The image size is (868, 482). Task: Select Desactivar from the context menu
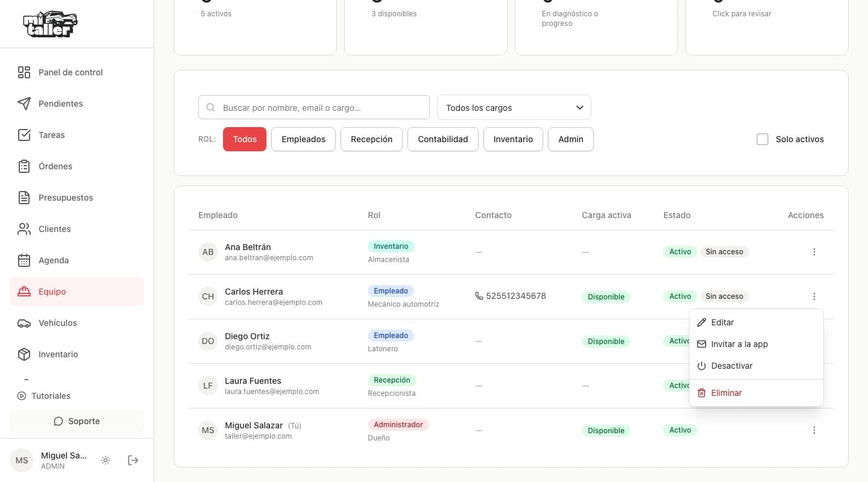[x=756, y=366]
